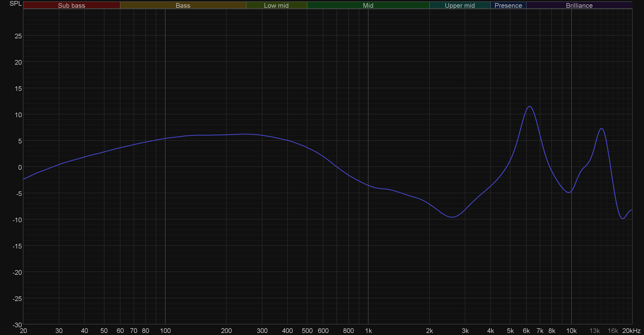The width and height of the screenshot is (644, 335).
Task: Click the 20kHz axis label
Action: (631, 331)
